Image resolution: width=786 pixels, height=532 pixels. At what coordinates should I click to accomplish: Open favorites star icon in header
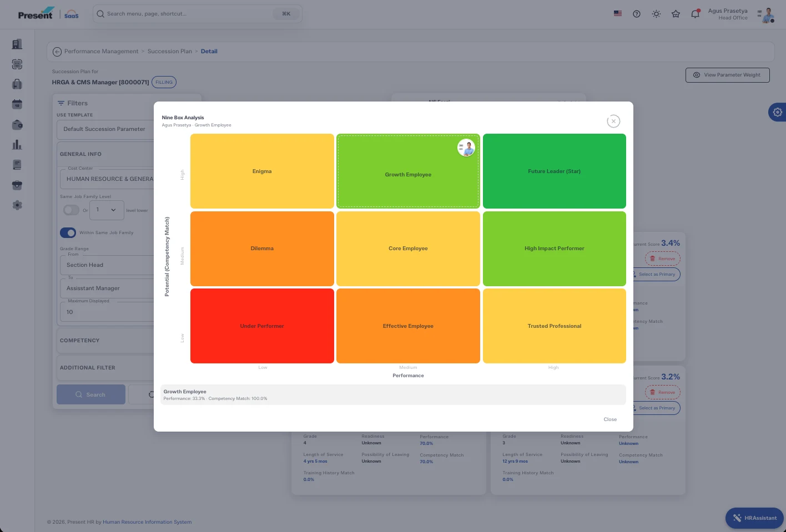pyautogui.click(x=676, y=14)
